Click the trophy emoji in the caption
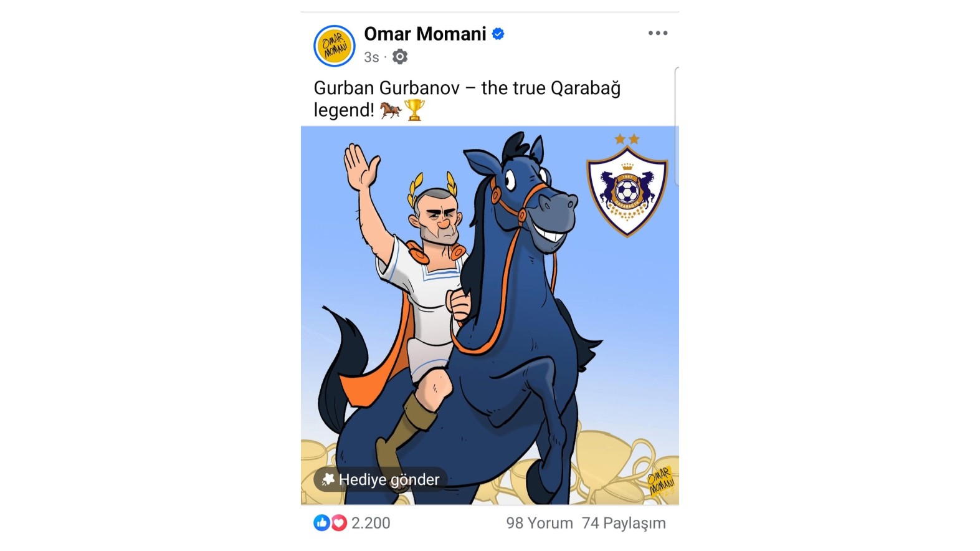This screenshot has height=551, width=980. pyautogui.click(x=414, y=110)
